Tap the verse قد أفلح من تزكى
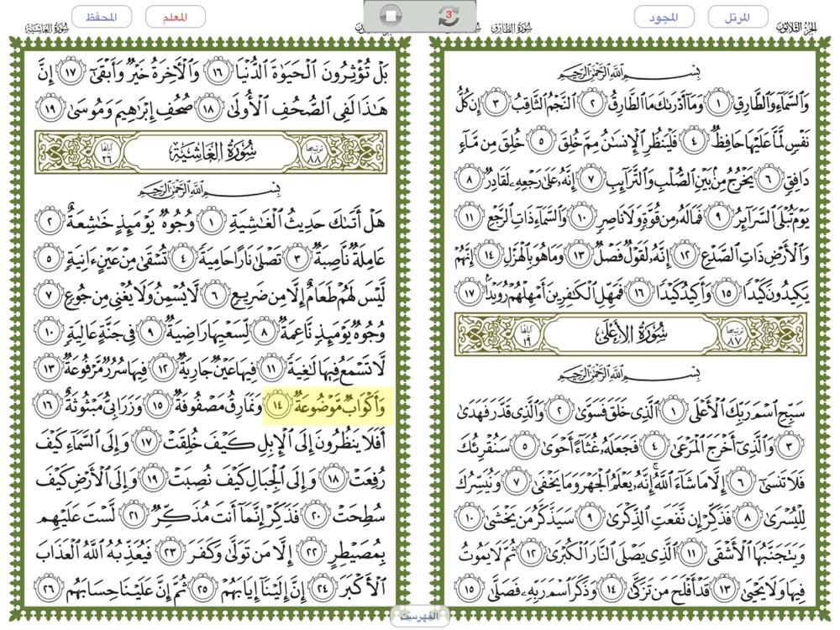 [x=669, y=590]
